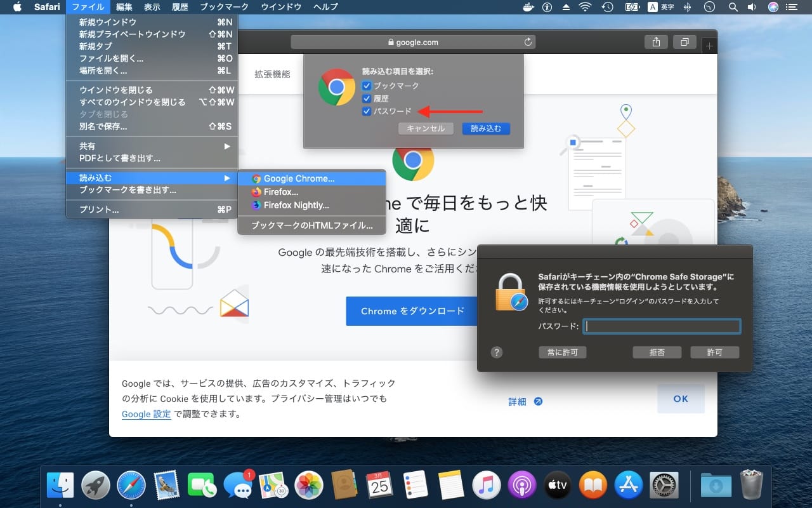Open Music app in Dock
Viewport: 812px width, 508px height.
[487, 486]
